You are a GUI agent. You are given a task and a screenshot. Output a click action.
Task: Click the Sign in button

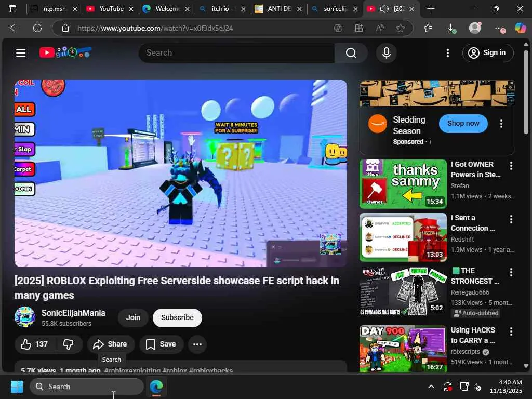point(488,53)
